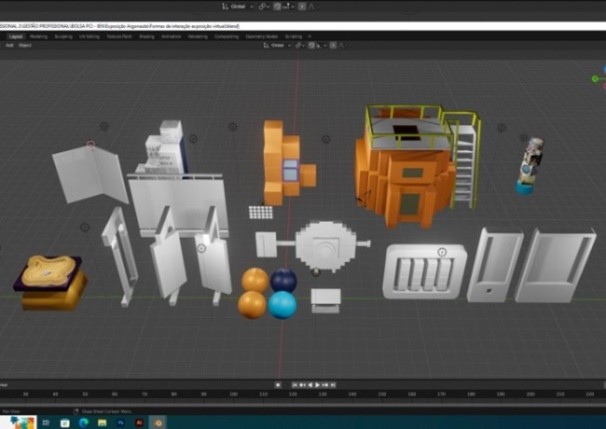606x429 pixels.
Task: Open the Add menu in viewport header
Action: point(11,45)
